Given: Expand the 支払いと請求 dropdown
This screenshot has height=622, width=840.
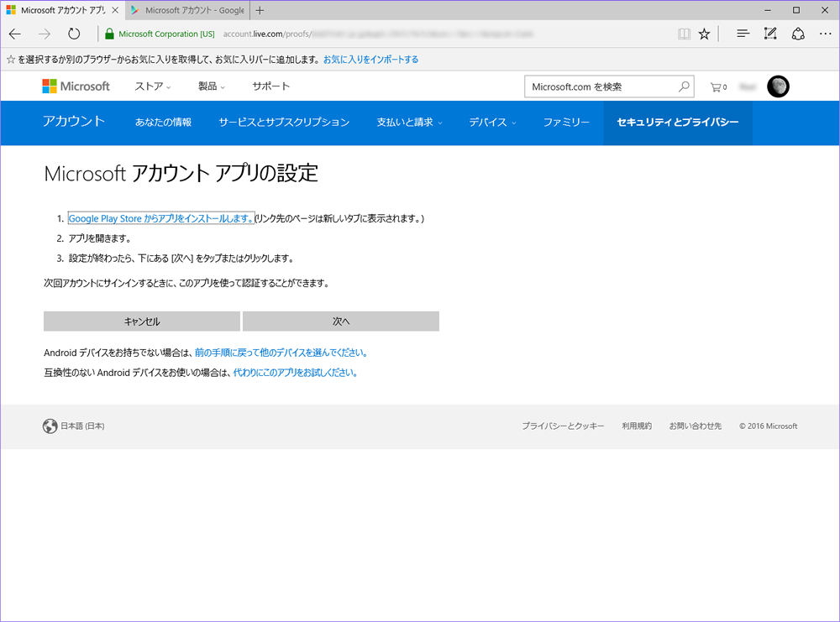Looking at the screenshot, I should tap(410, 122).
